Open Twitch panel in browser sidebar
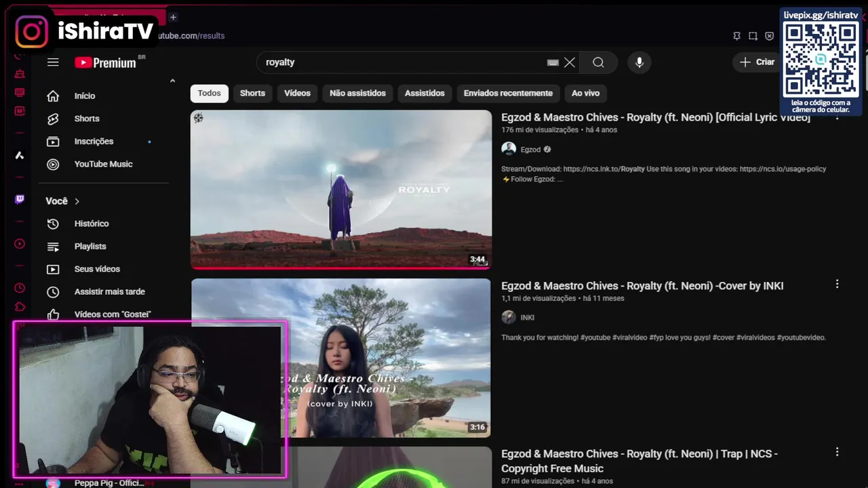The width and height of the screenshot is (868, 488). coord(20,199)
